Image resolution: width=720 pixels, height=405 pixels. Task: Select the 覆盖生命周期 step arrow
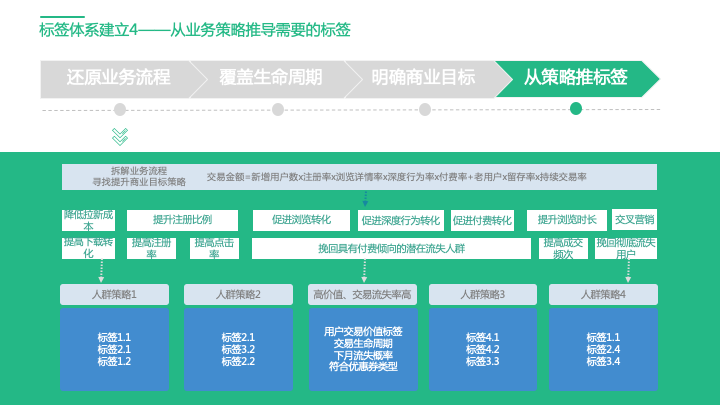pos(270,78)
